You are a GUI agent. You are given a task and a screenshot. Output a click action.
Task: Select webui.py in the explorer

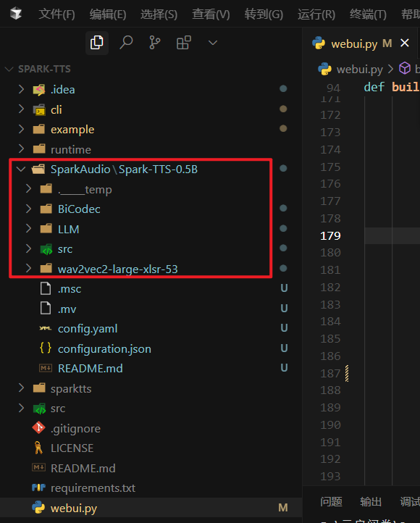(151, 508)
